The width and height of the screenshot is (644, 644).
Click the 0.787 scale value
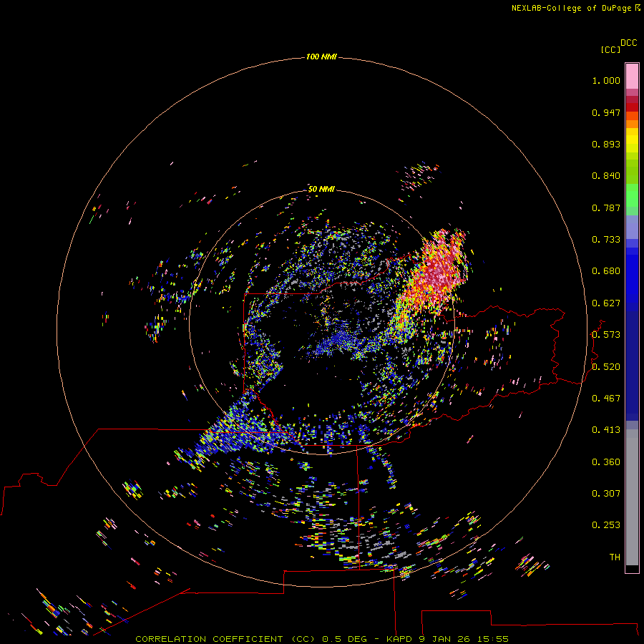click(606, 208)
